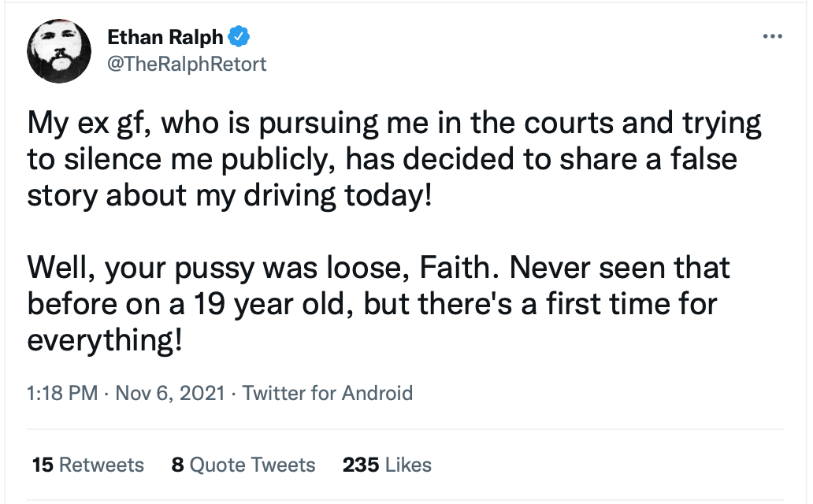The image size is (813, 504).
Task: Click the number 235 beside Likes
Action: 361,465
